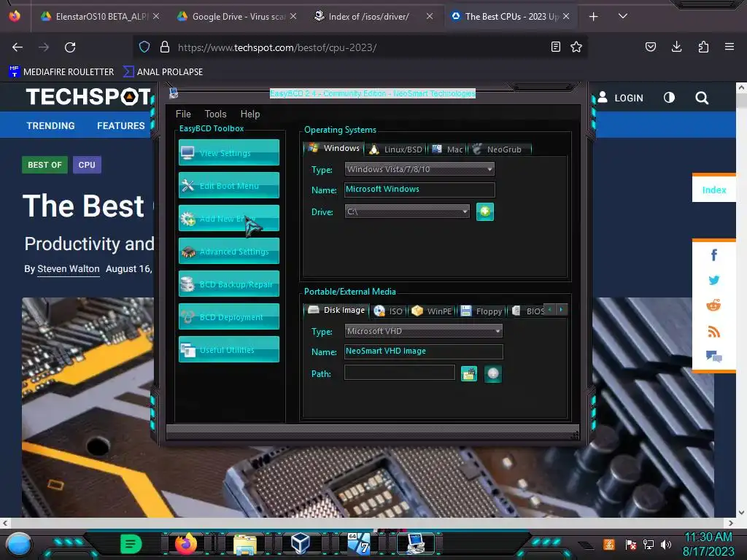
Task: Click tracking protection shield icon
Action: point(144,47)
